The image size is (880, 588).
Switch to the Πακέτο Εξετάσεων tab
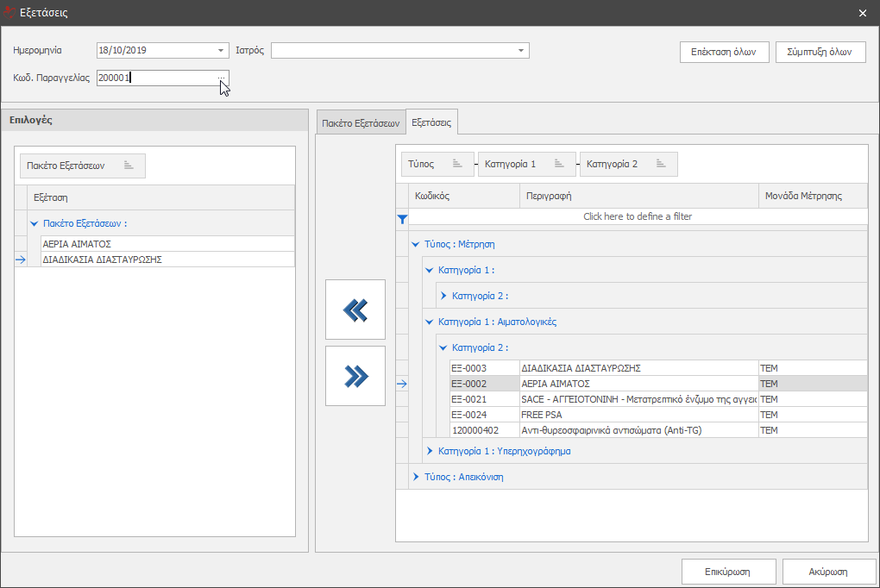pyautogui.click(x=361, y=124)
